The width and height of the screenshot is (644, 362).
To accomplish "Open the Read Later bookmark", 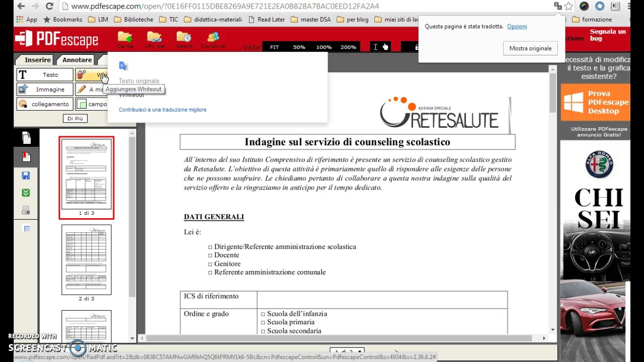I will 266,20.
